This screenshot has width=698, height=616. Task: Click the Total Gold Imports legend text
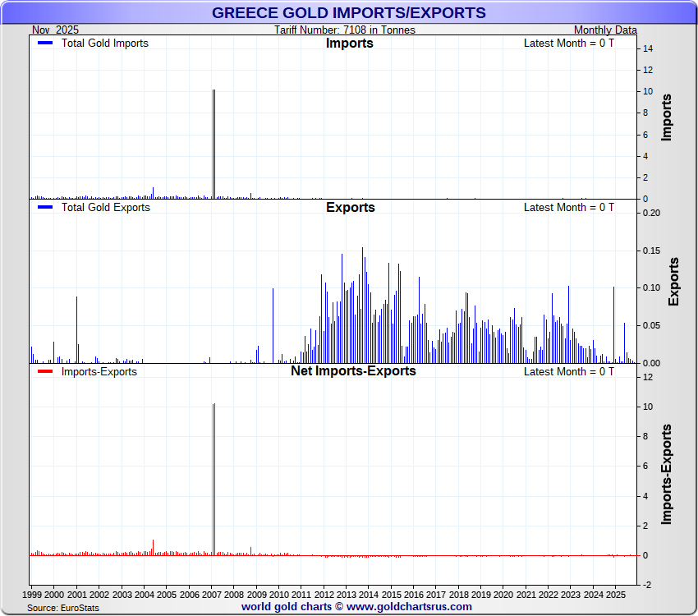105,44
